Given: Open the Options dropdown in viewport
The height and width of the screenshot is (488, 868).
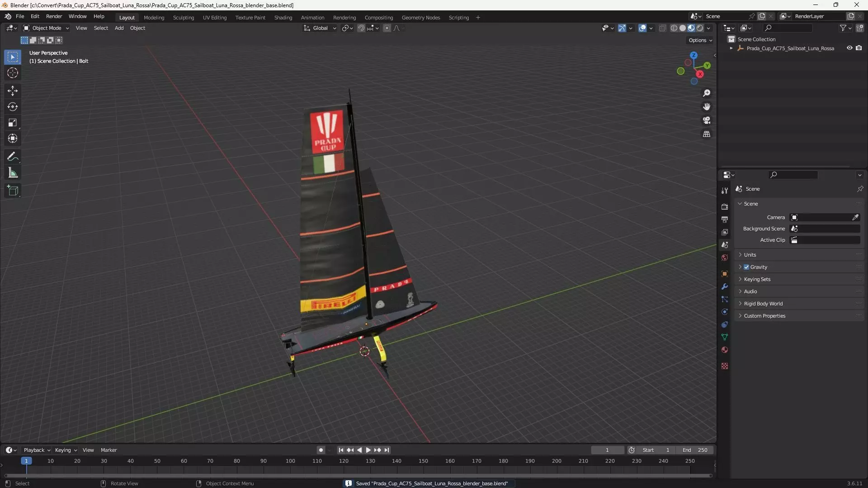Looking at the screenshot, I should pos(700,40).
